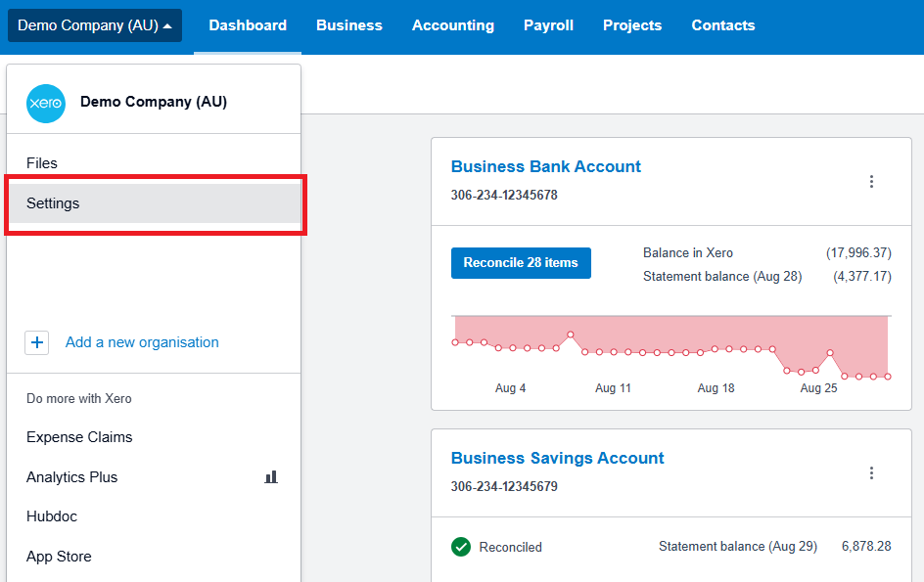The image size is (924, 582).
Task: Open Business Bank Account options menu (three dots)
Action: [871, 181]
